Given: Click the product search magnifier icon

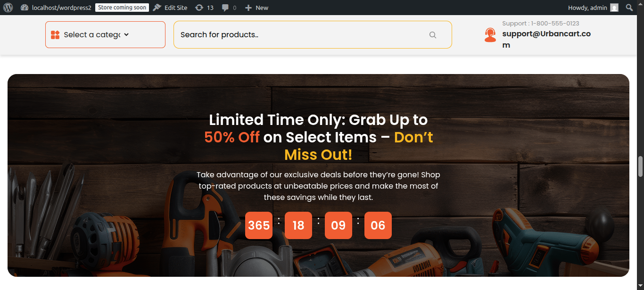Looking at the screenshot, I should tap(433, 35).
